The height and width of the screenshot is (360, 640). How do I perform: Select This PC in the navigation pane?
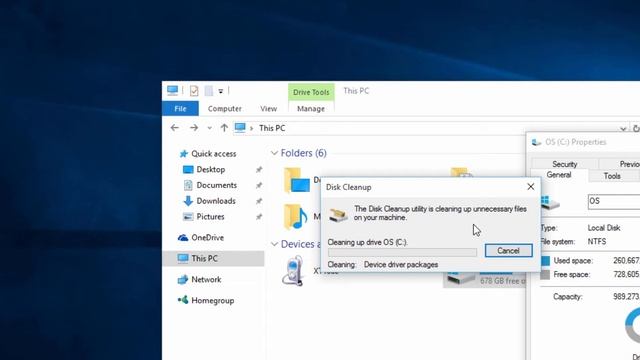pos(213,258)
